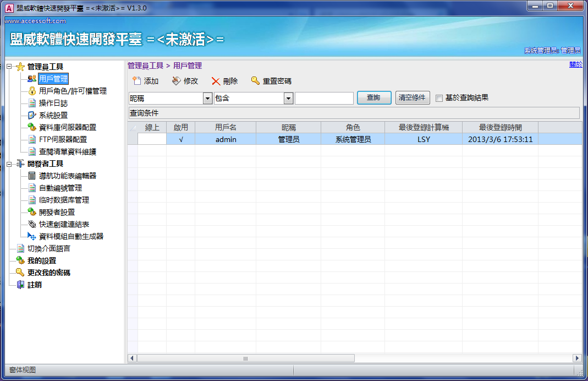The image size is (588, 381).
Task: Open the 包含 condition dropdown arrow
Action: click(x=288, y=98)
